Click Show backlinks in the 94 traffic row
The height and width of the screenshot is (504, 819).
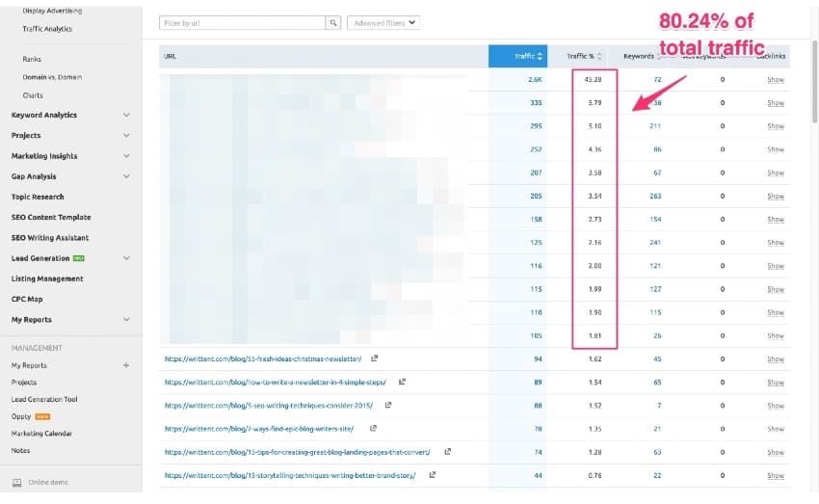point(775,358)
